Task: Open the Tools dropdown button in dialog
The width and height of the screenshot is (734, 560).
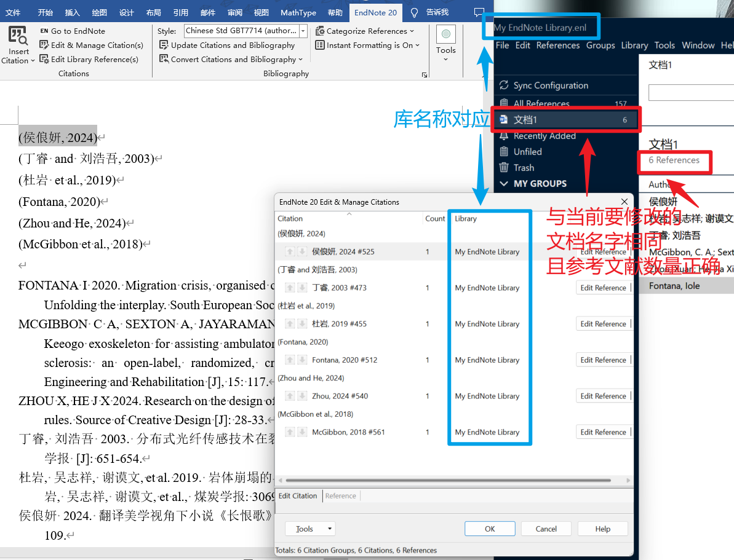Action: click(x=310, y=529)
